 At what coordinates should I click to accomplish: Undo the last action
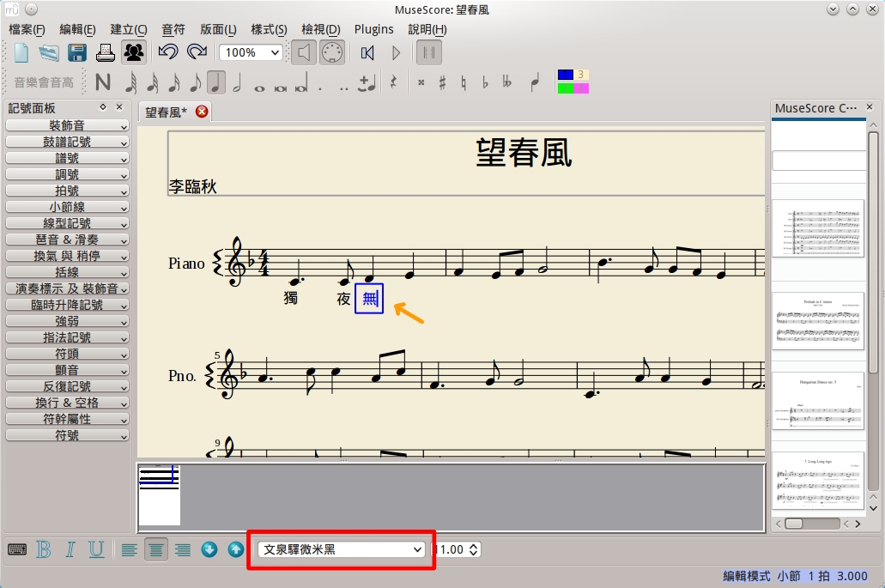pyautogui.click(x=168, y=52)
